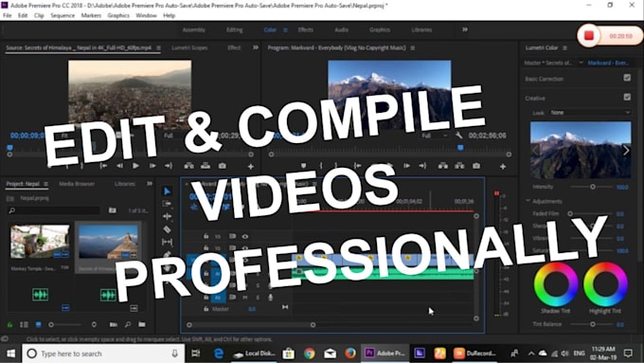This screenshot has width=644, height=363.
Task: Open the Lumetri Color panel menu
Action: click(x=564, y=48)
